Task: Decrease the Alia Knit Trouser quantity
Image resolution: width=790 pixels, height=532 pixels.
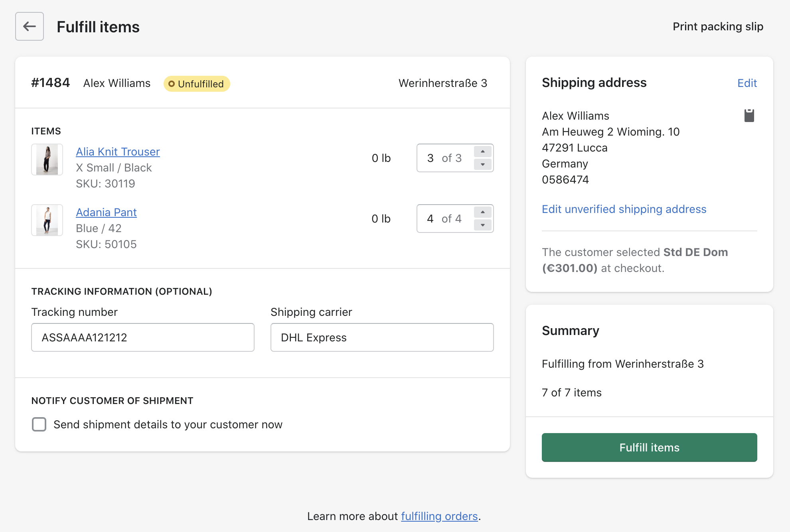Action: click(482, 164)
